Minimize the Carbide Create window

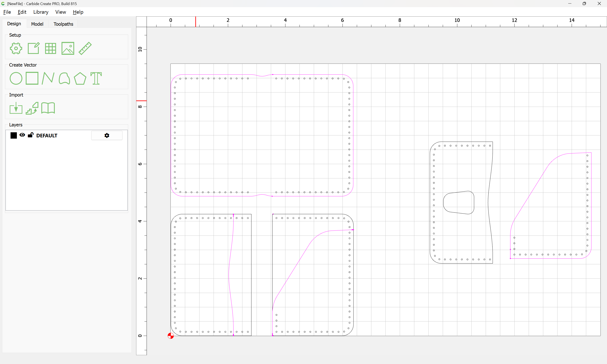pyautogui.click(x=570, y=4)
